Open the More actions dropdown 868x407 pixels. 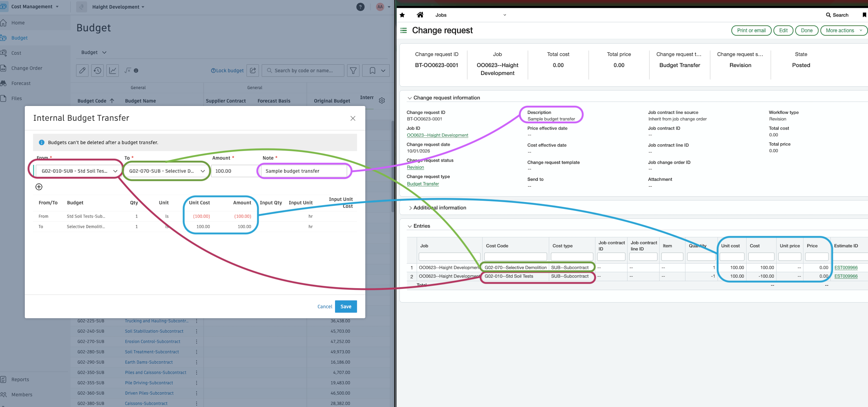844,30
